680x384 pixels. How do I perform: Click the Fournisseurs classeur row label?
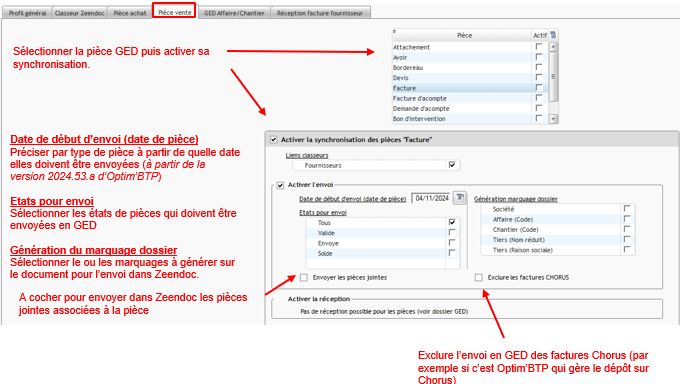[x=323, y=165]
